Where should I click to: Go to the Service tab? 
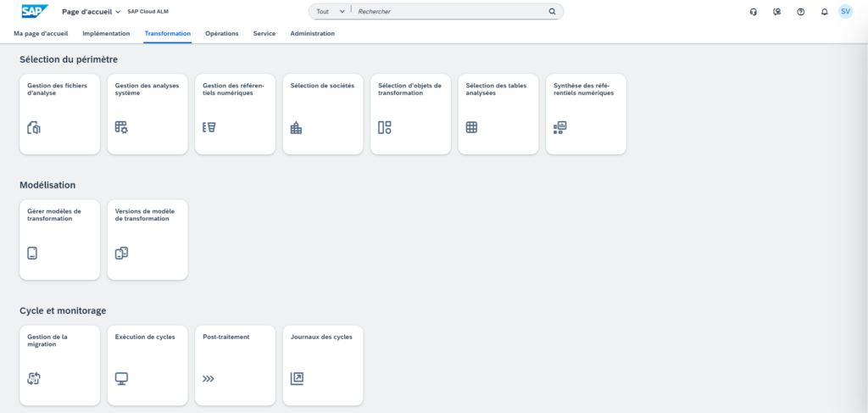point(264,33)
